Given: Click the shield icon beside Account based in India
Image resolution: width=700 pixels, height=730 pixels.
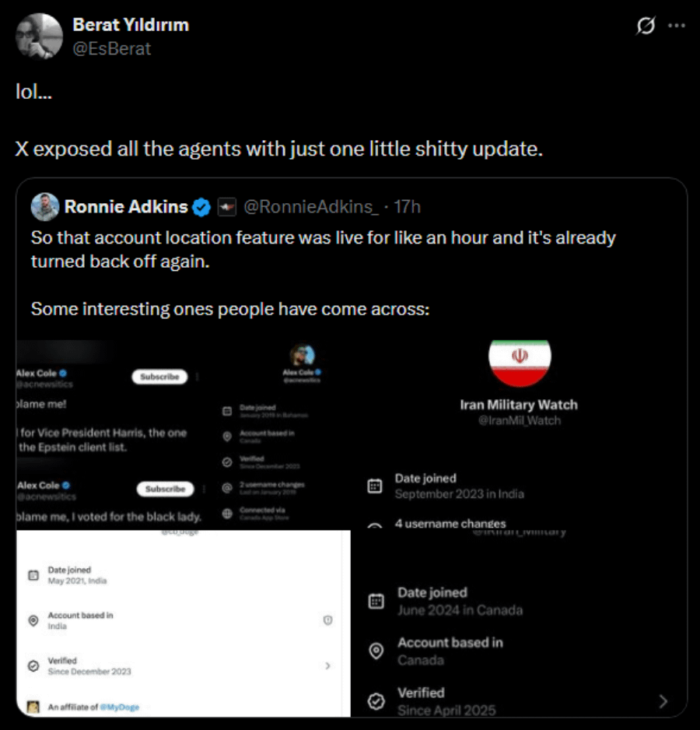Looking at the screenshot, I should pos(327,620).
